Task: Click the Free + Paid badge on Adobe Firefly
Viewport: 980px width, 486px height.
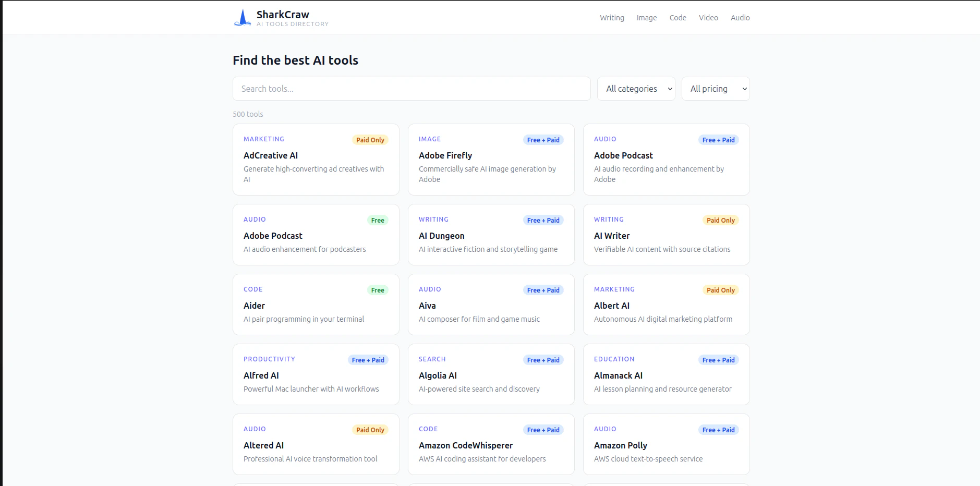Action: [543, 140]
